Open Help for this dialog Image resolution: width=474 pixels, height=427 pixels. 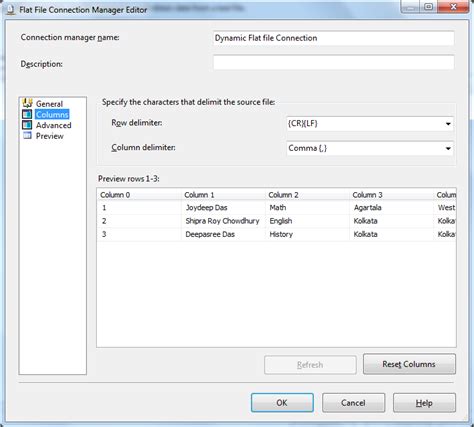(x=424, y=403)
